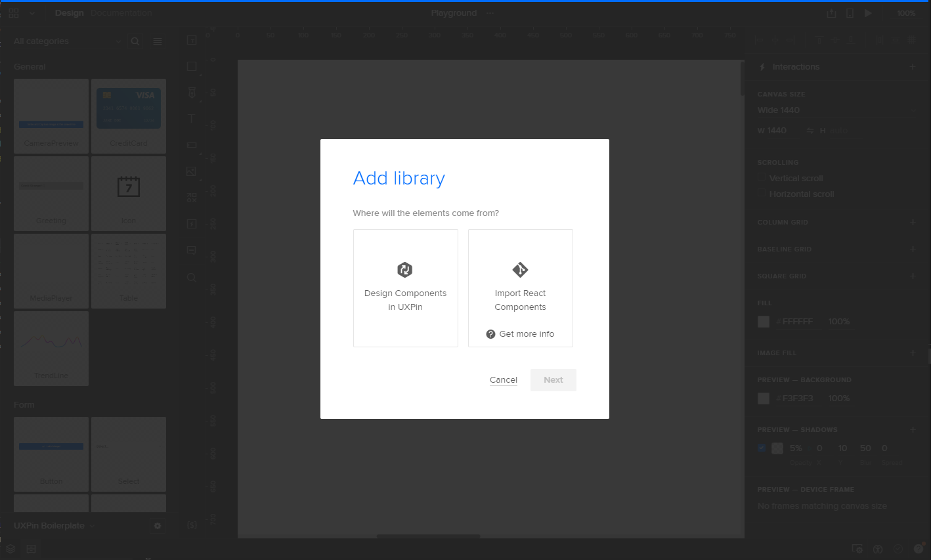
Task: Swap canvas width and height icon
Action: 810,131
